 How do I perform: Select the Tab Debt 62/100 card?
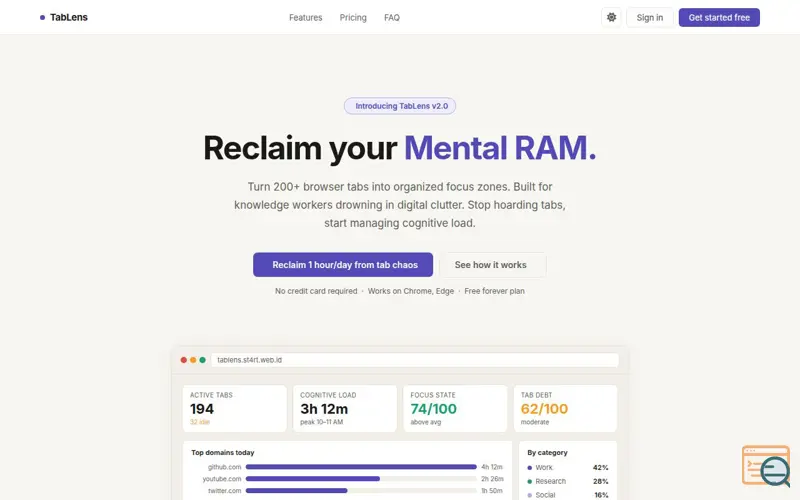coord(565,409)
